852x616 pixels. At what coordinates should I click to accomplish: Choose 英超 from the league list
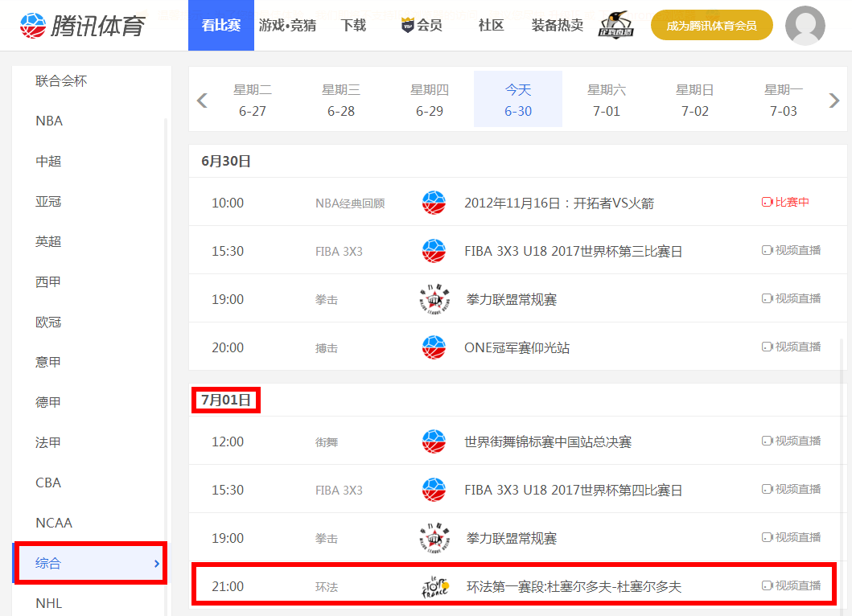48,242
